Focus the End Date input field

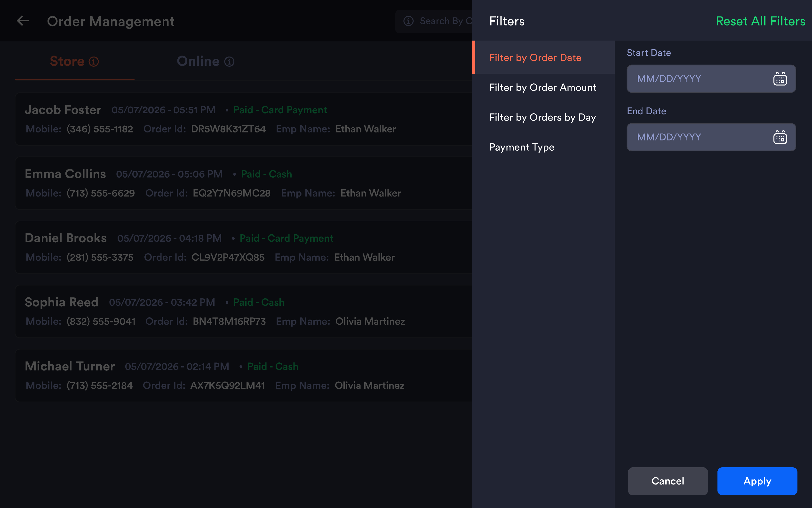tap(711, 137)
